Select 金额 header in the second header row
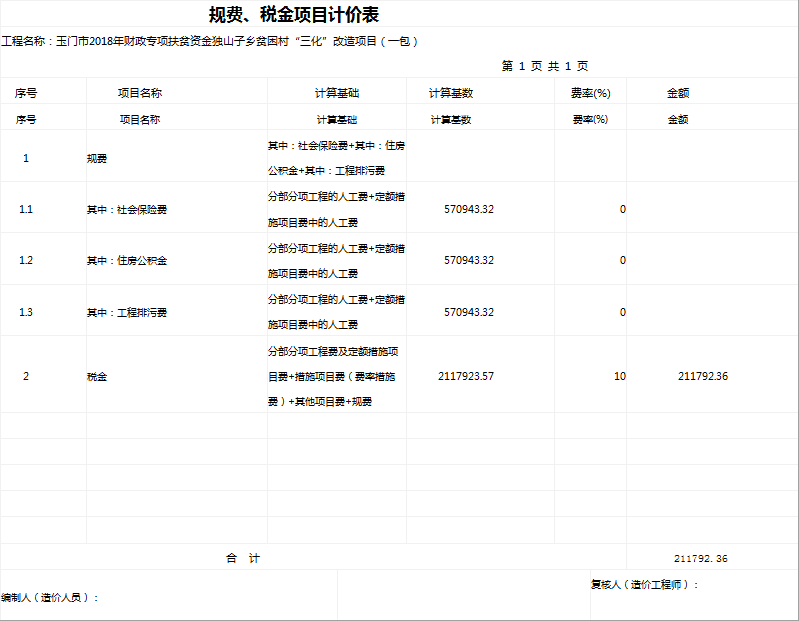 click(677, 119)
